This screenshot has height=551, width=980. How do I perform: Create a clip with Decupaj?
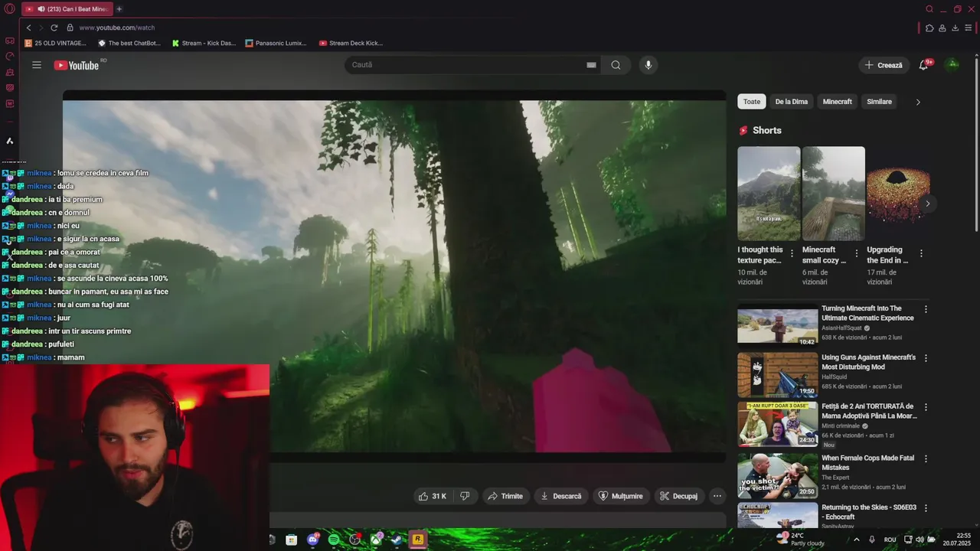pyautogui.click(x=679, y=496)
